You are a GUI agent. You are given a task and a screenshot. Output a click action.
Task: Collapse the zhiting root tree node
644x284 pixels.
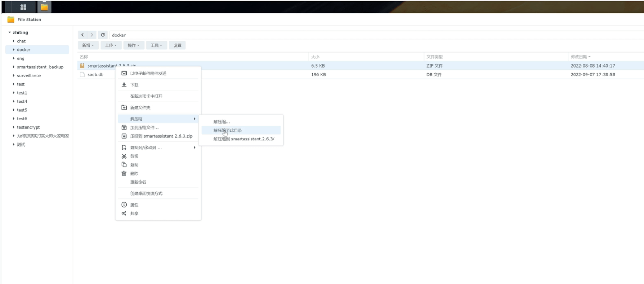point(10,32)
